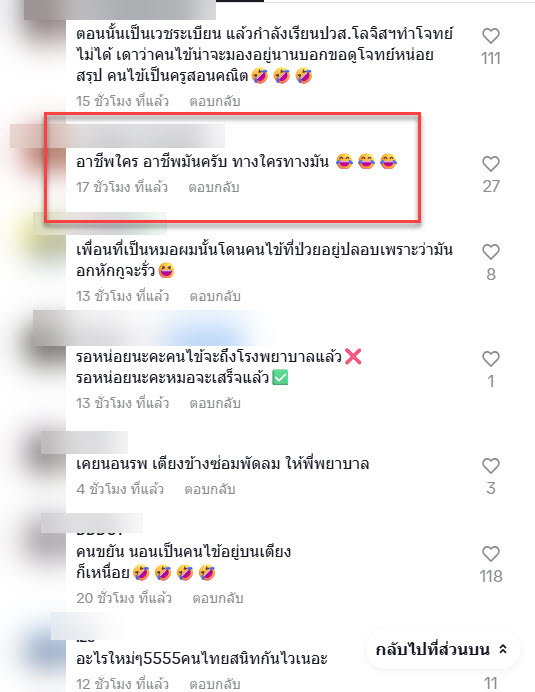535x692 pixels.
Task: Click the กลับไปที่ส่วนบน button
Action: [442, 650]
